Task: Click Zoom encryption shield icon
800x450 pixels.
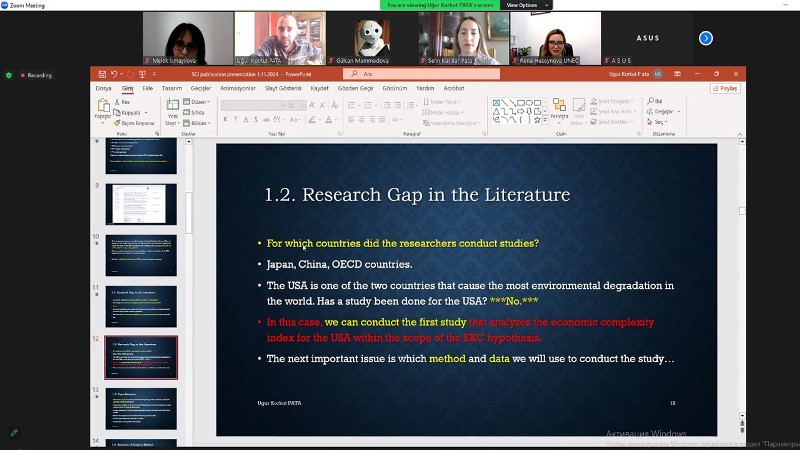Action: coord(9,75)
